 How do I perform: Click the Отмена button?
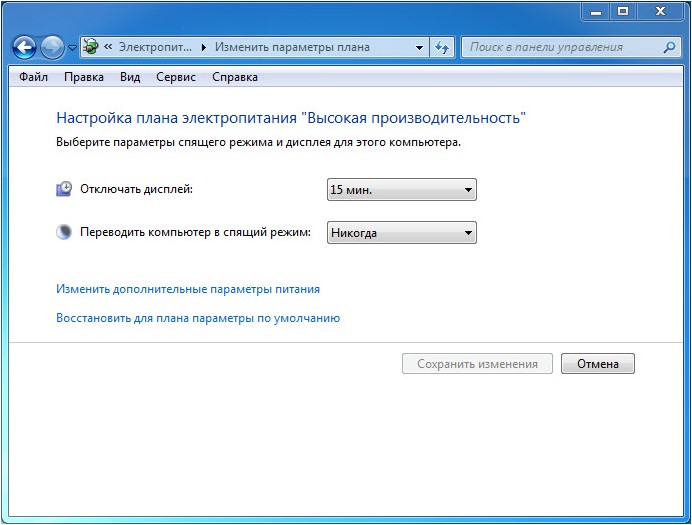click(x=598, y=364)
